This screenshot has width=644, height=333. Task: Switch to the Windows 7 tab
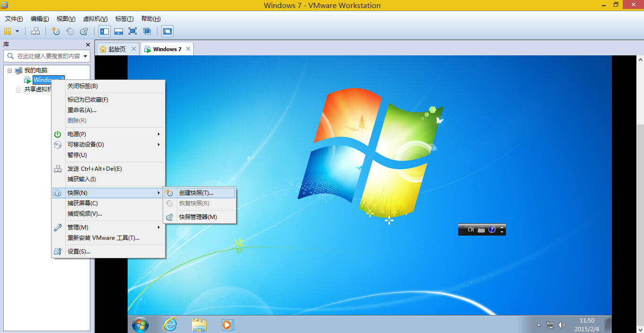coord(167,49)
